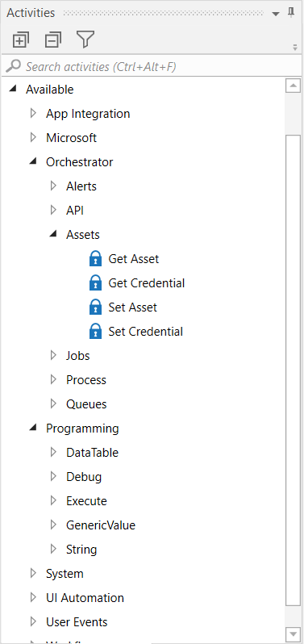This screenshot has width=304, height=644.
Task: Click the Expand All icon in toolbar
Action: coord(20,40)
